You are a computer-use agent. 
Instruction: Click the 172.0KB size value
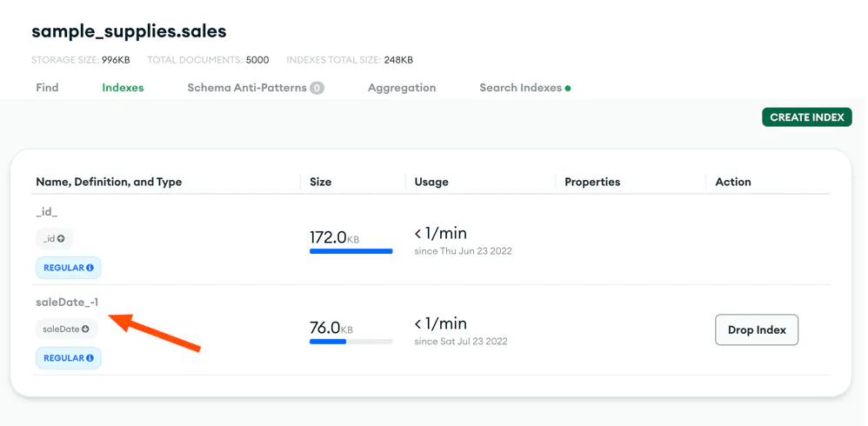click(x=334, y=237)
